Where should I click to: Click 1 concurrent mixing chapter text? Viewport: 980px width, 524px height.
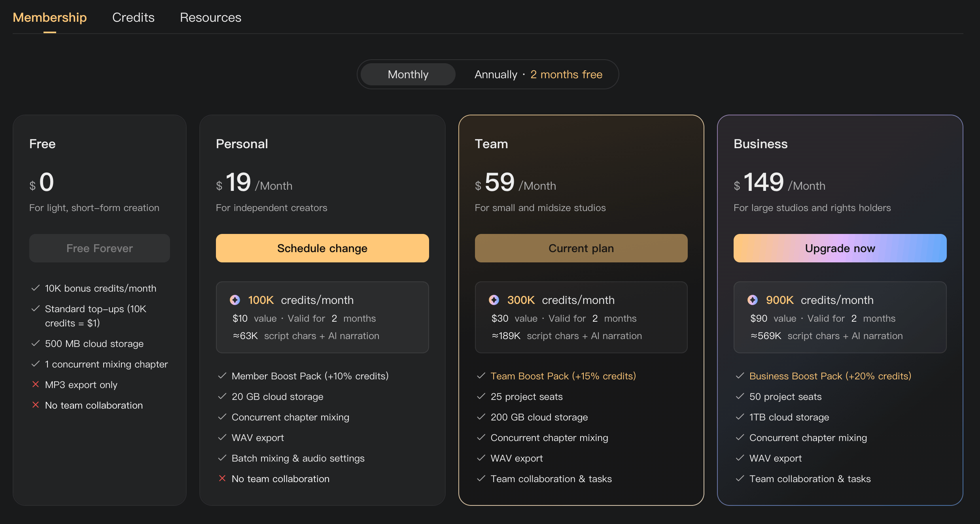pyautogui.click(x=106, y=364)
